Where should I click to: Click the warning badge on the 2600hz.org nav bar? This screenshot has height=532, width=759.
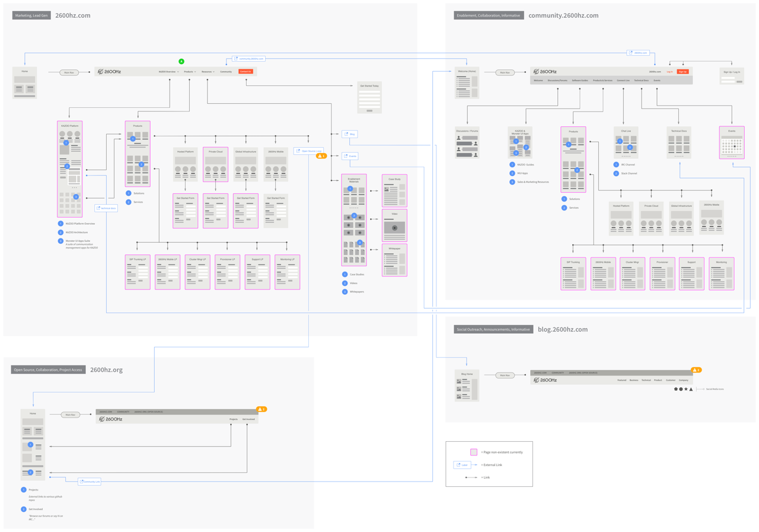click(261, 409)
